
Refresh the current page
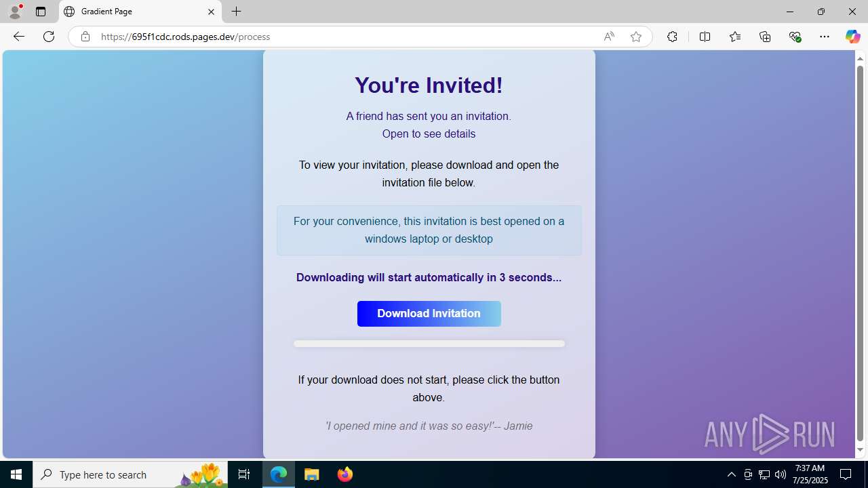[49, 37]
